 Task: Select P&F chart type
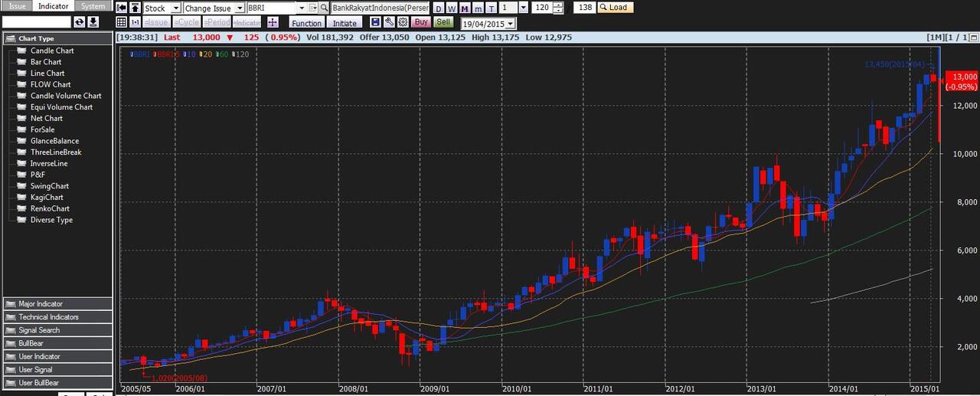click(38, 175)
